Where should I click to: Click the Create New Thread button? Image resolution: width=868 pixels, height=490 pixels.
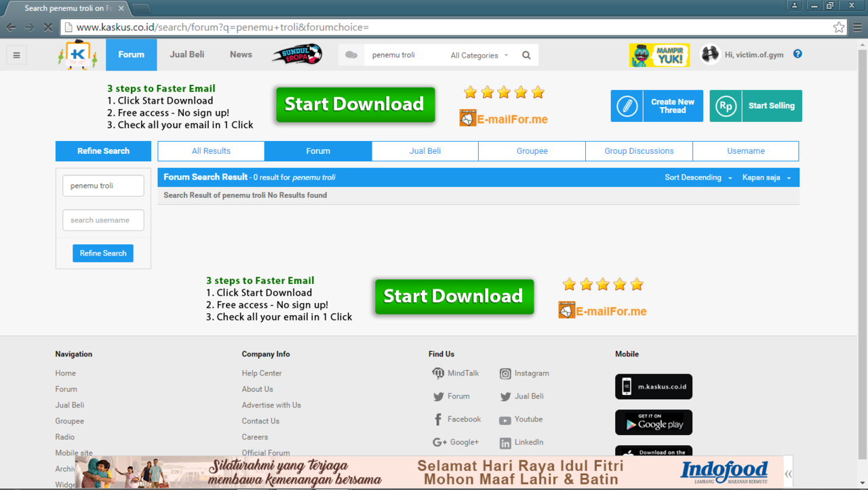[656, 106]
